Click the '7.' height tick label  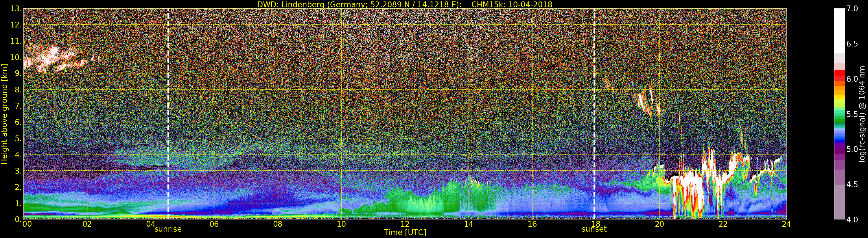18,106
